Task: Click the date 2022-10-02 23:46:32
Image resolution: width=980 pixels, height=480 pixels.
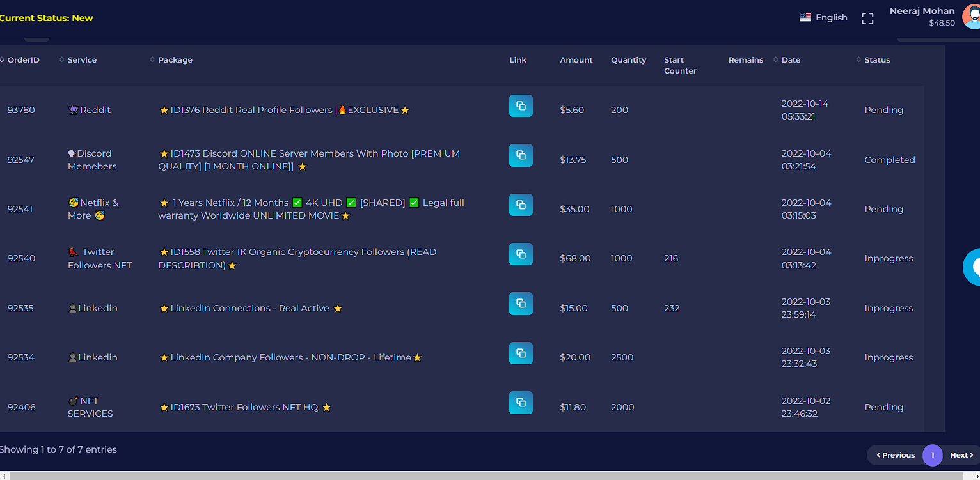Action: coord(806,407)
